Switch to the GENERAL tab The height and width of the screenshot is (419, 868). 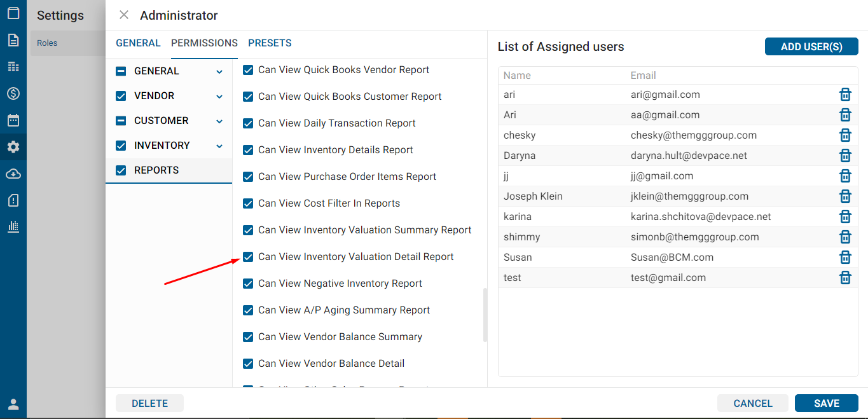138,43
